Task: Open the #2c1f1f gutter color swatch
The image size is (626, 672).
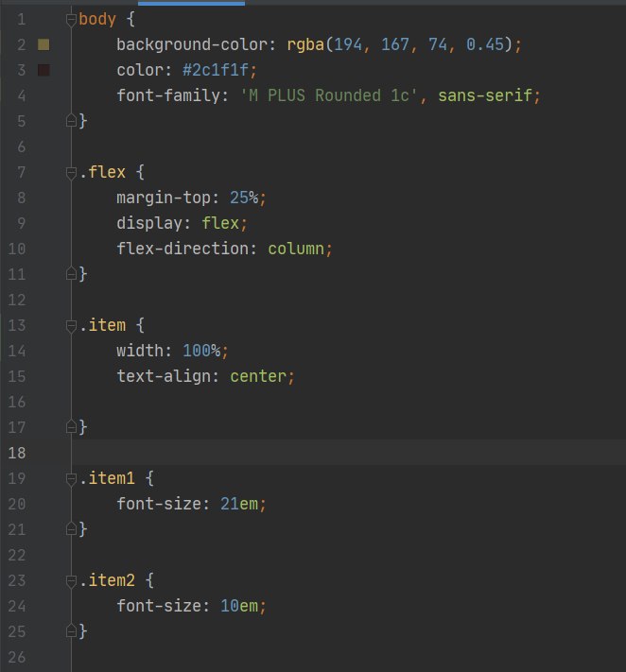Action: point(43,70)
